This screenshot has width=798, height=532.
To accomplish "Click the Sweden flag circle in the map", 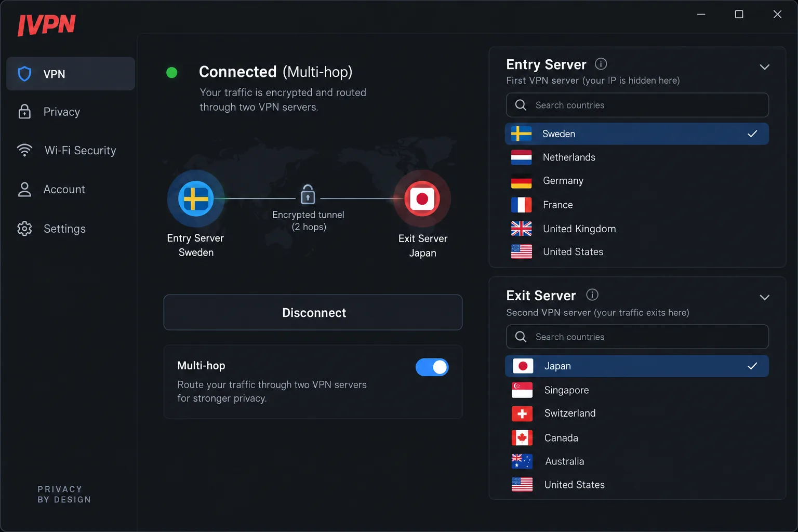I will pos(196,198).
